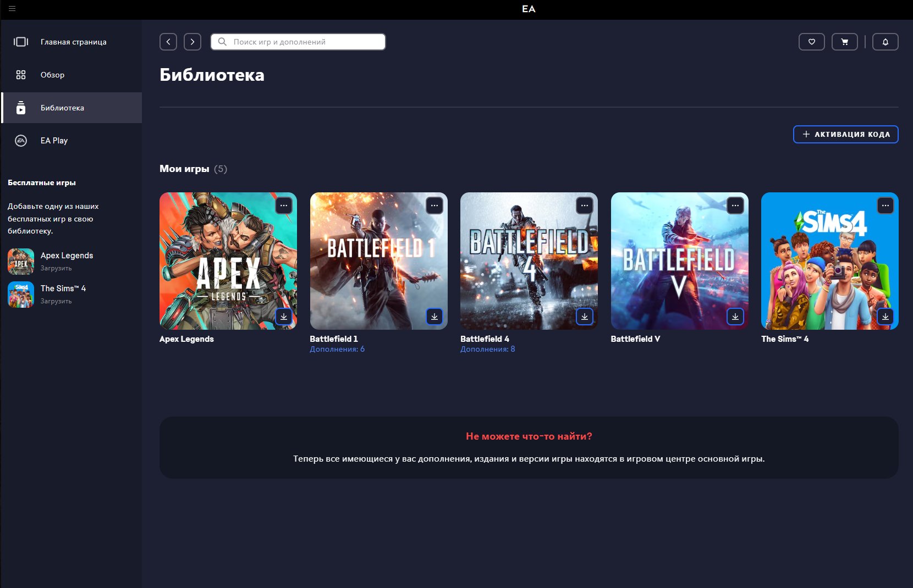The width and height of the screenshot is (913, 588).
Task: Click the Battlefield V title text
Action: [x=635, y=339]
